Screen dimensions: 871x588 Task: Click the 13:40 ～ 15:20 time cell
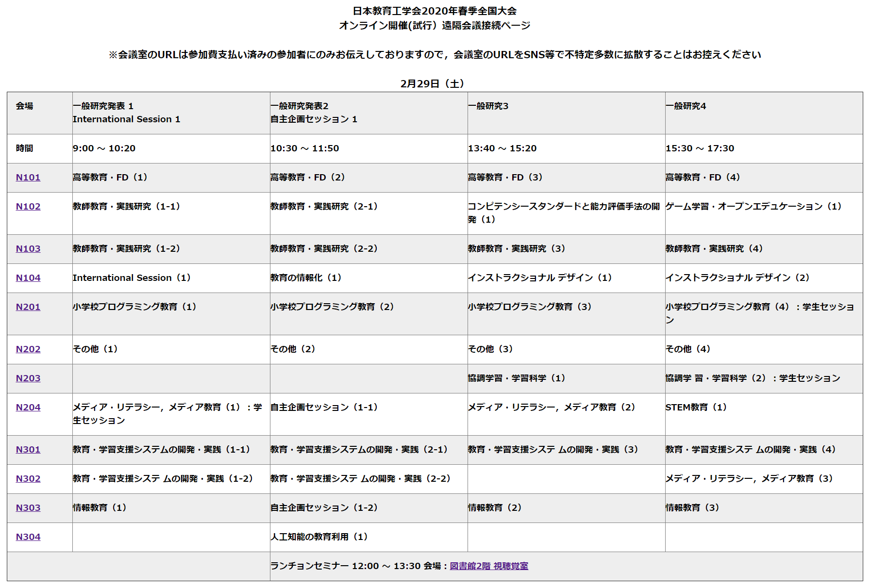pos(502,148)
